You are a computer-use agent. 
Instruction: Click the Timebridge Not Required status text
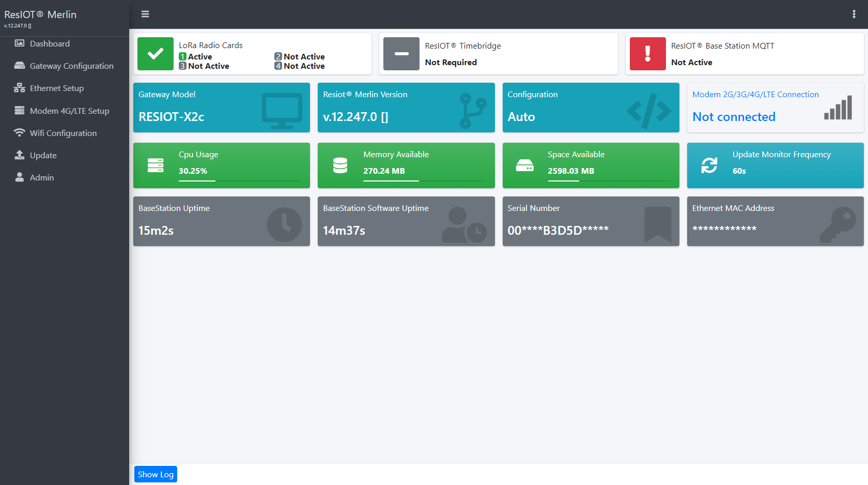coord(451,62)
